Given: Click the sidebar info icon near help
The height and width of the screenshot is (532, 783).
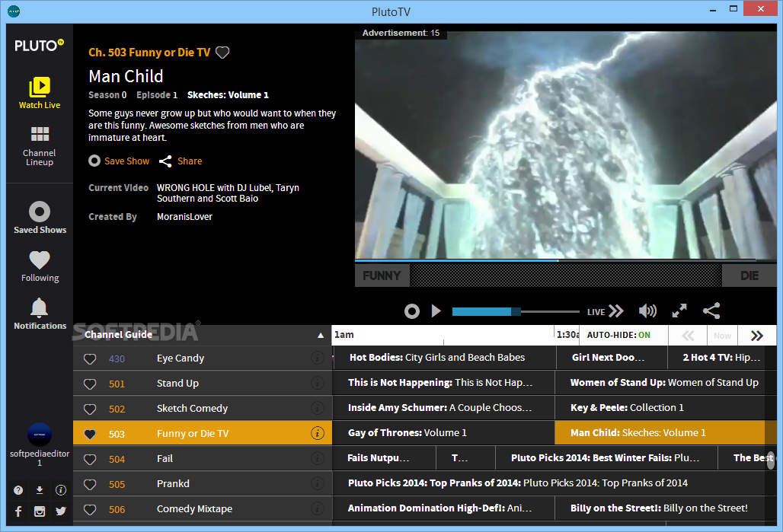Looking at the screenshot, I should click(x=61, y=490).
